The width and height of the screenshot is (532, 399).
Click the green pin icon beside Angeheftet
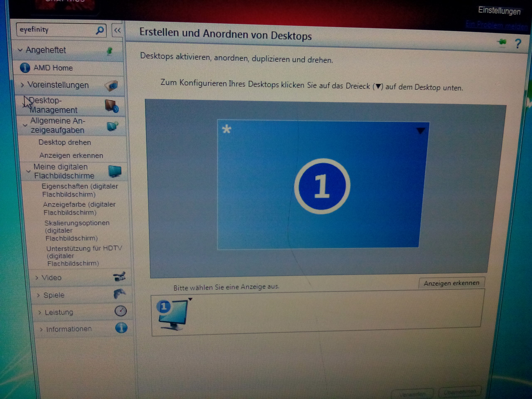tap(110, 51)
